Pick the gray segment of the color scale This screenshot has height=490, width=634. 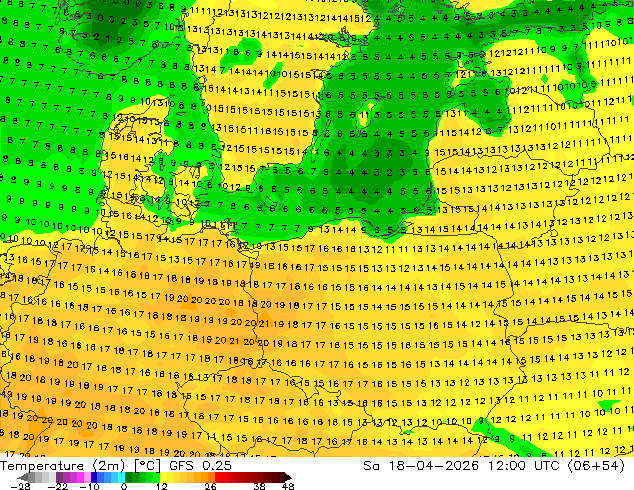(x=32, y=477)
